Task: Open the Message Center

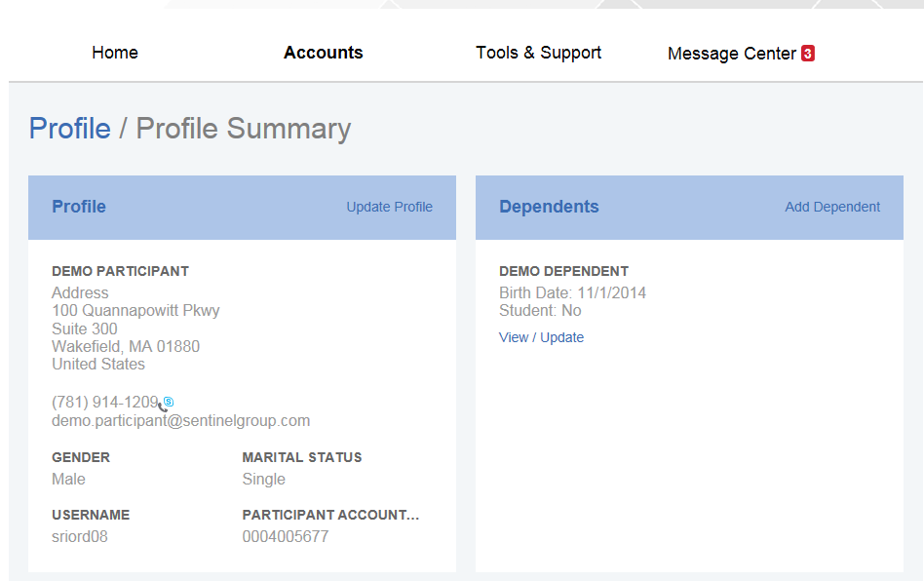Action: [731, 54]
